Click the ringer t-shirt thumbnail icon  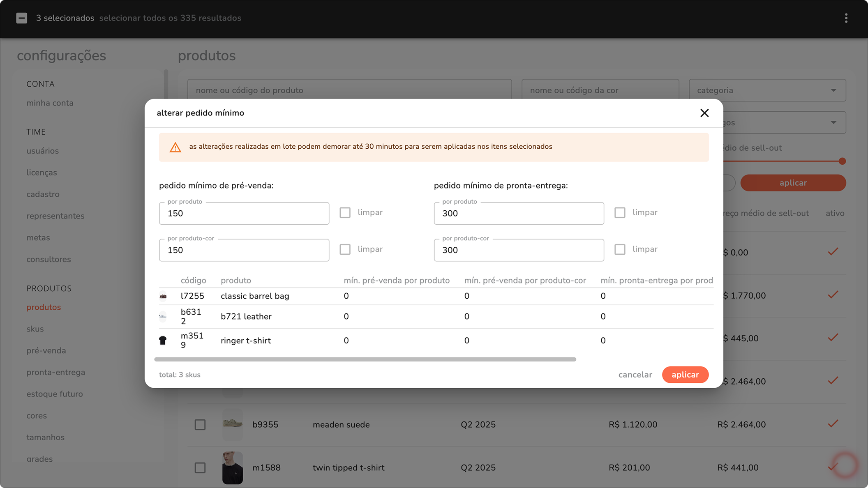coord(163,341)
